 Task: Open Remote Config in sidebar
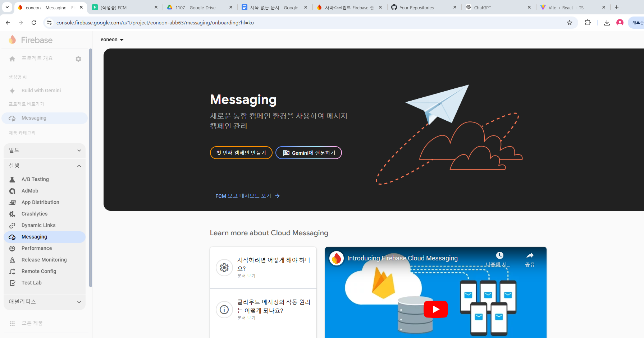click(x=45, y=272)
